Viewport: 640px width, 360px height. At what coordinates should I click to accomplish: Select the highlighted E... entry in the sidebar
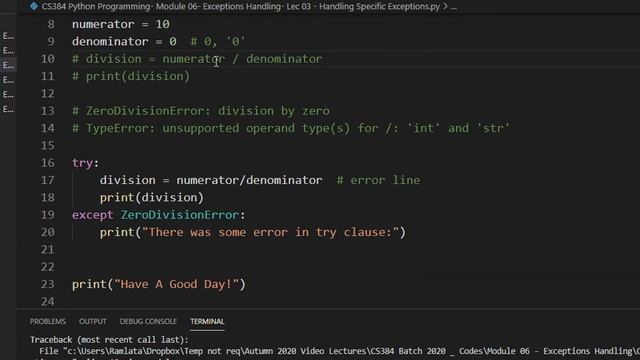8,65
